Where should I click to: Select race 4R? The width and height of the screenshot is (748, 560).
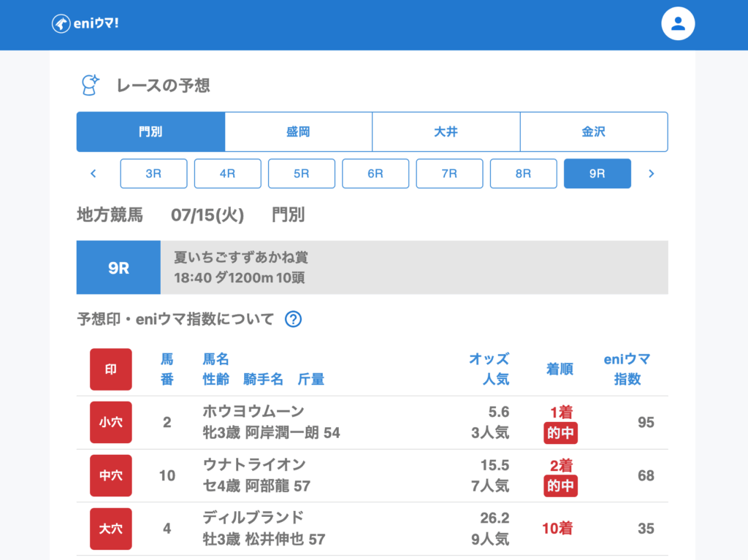[227, 174]
